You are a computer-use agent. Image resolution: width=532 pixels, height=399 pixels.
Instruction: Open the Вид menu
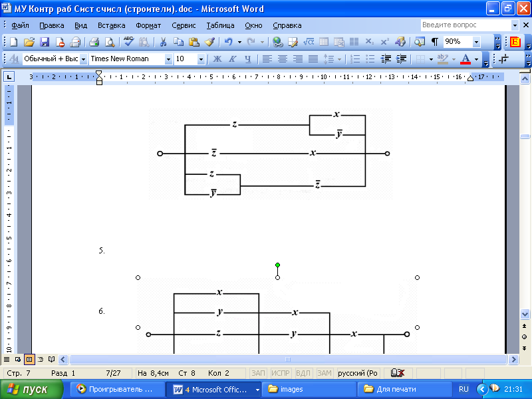pos(80,25)
